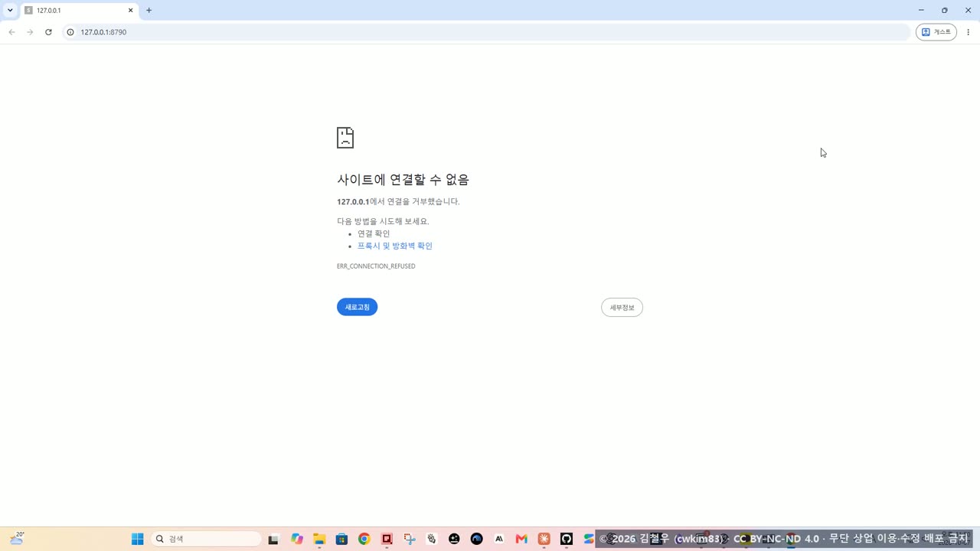Click the sad page error icon
Screen dimensions: 980x551
click(x=345, y=138)
